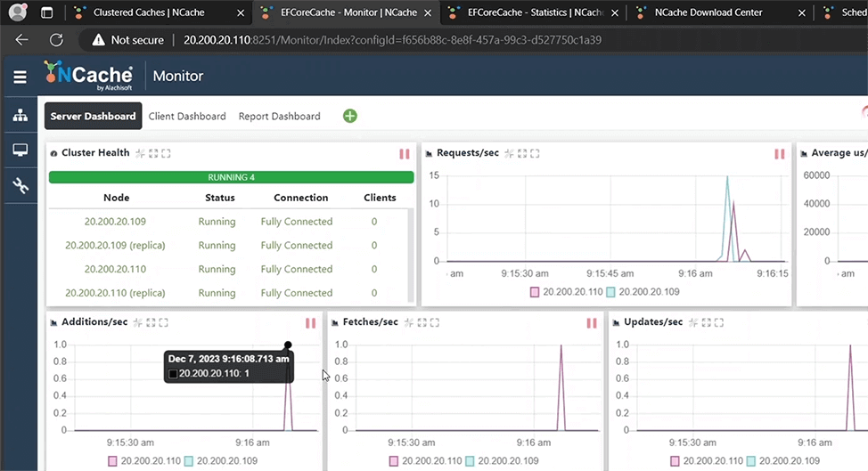Viewport: 868px width, 471px height.
Task: Reload the page with refresh icon
Action: (x=56, y=40)
